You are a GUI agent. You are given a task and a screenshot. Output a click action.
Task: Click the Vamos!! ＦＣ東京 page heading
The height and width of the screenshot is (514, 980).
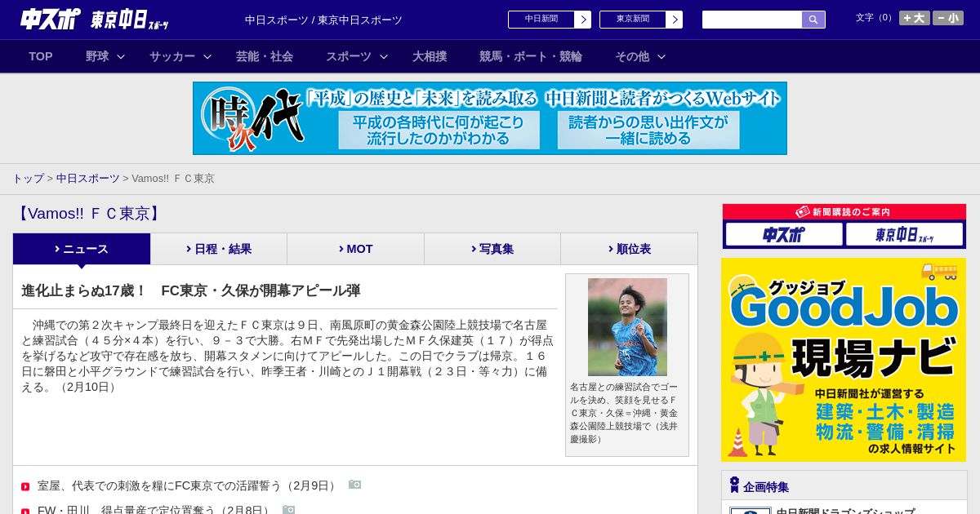(88, 214)
